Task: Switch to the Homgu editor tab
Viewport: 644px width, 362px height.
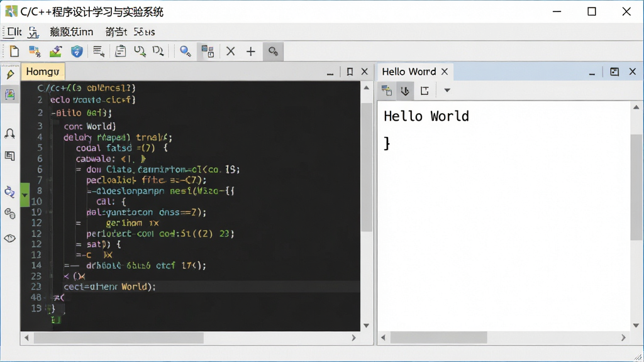Action: point(43,72)
